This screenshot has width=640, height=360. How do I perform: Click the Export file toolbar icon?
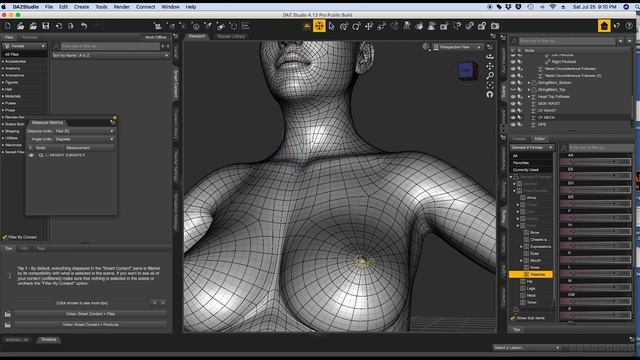[x=71, y=26]
